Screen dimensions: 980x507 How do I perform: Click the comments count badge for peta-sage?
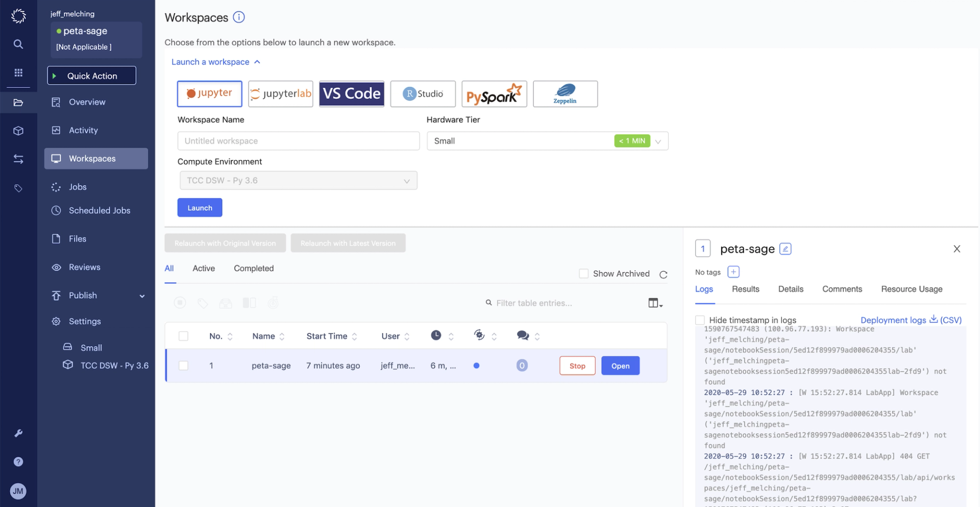click(x=522, y=366)
